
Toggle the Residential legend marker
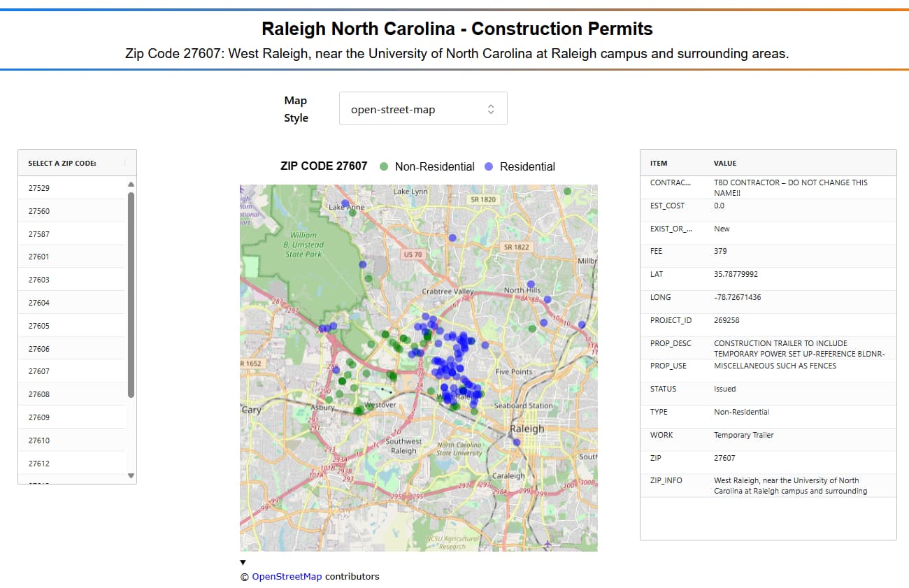click(489, 166)
